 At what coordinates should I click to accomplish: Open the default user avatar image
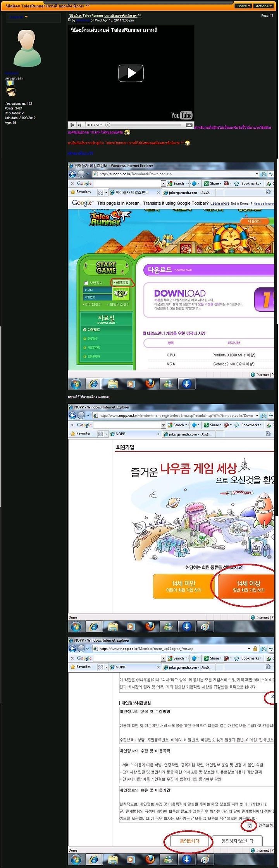pos(27,49)
